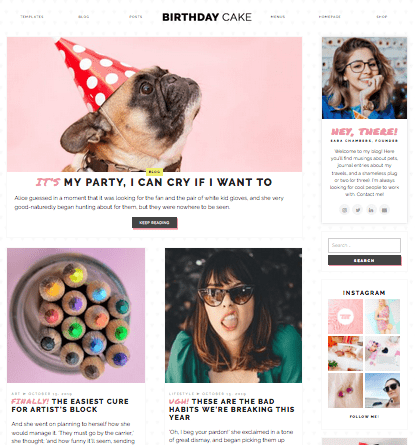
Task: Click the email envelope social icon
Action: tap(384, 210)
